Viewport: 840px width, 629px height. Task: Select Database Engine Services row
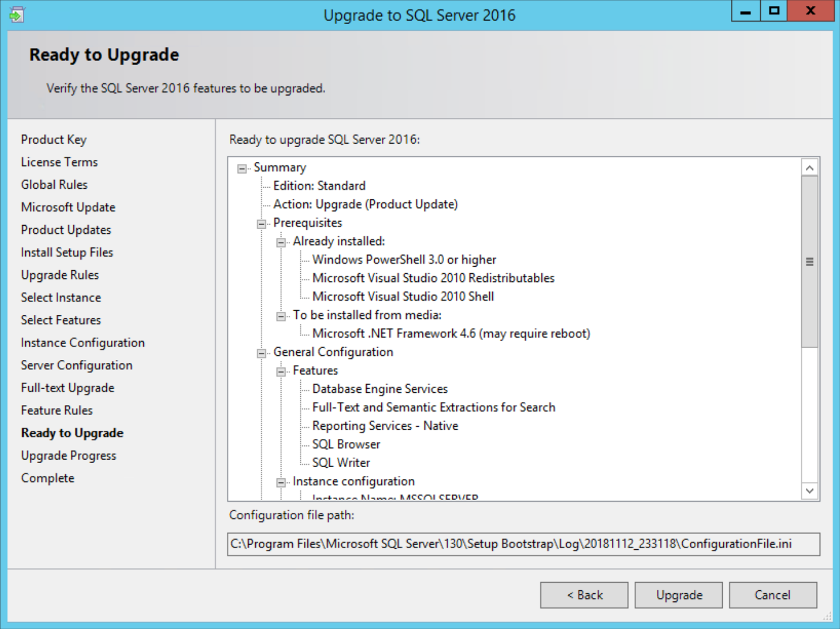coord(380,389)
